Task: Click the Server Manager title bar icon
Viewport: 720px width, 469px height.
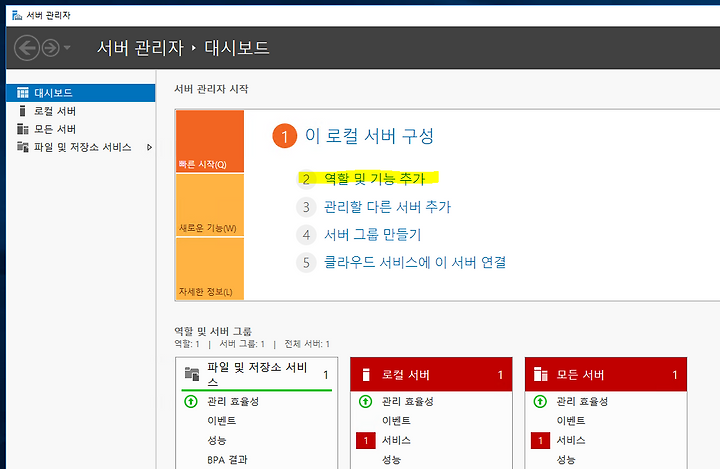Action: [17, 16]
